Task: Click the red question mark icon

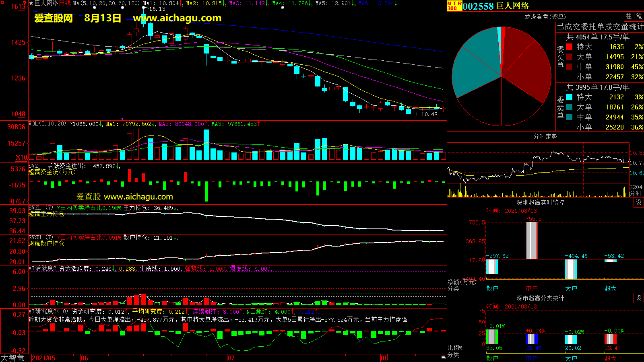Action: point(25,3)
